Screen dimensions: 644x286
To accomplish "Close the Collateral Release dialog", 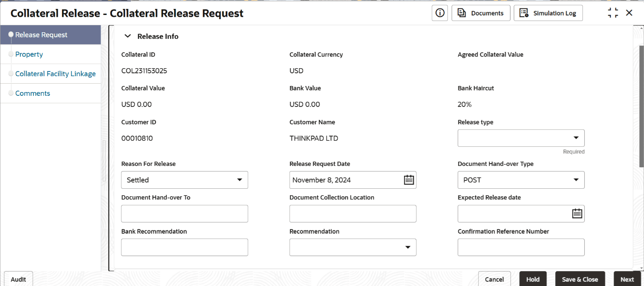I will coord(629,13).
